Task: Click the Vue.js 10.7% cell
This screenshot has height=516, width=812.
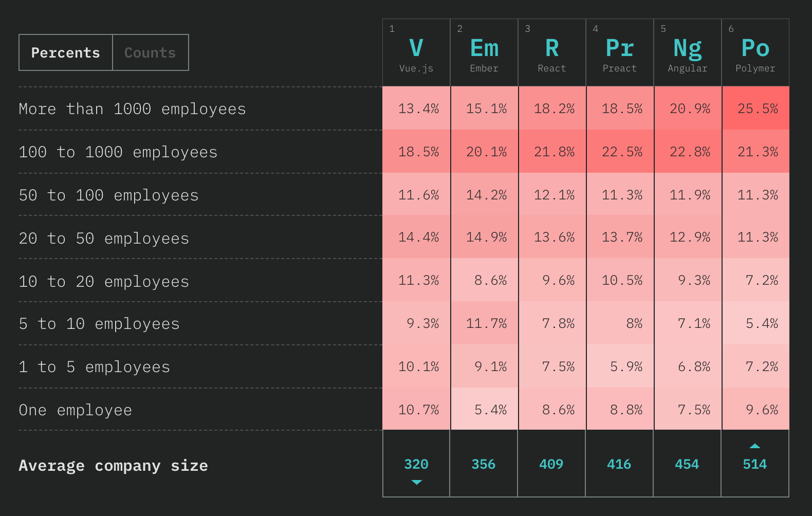Action: 416,410
